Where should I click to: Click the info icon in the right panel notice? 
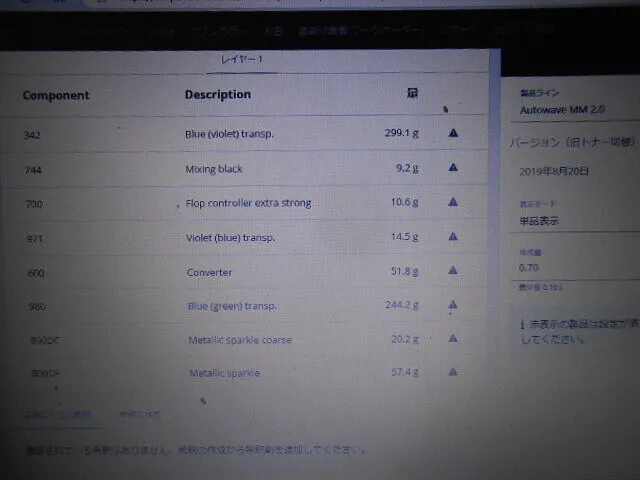click(x=522, y=325)
